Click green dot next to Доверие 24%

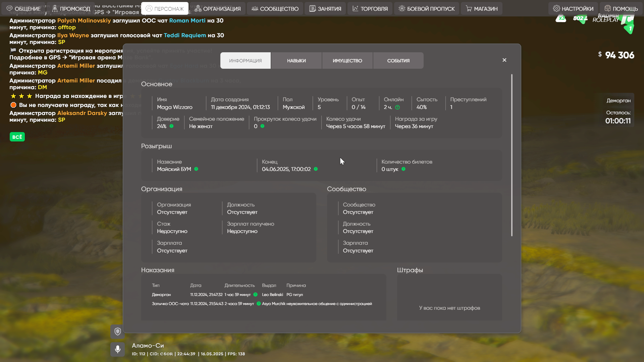point(171,126)
